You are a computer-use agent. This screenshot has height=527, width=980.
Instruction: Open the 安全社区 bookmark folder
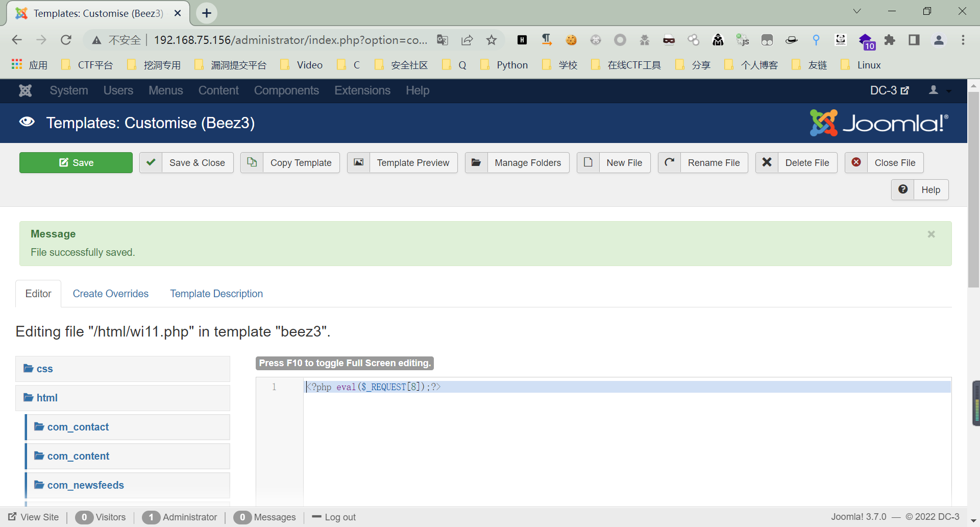tap(401, 65)
